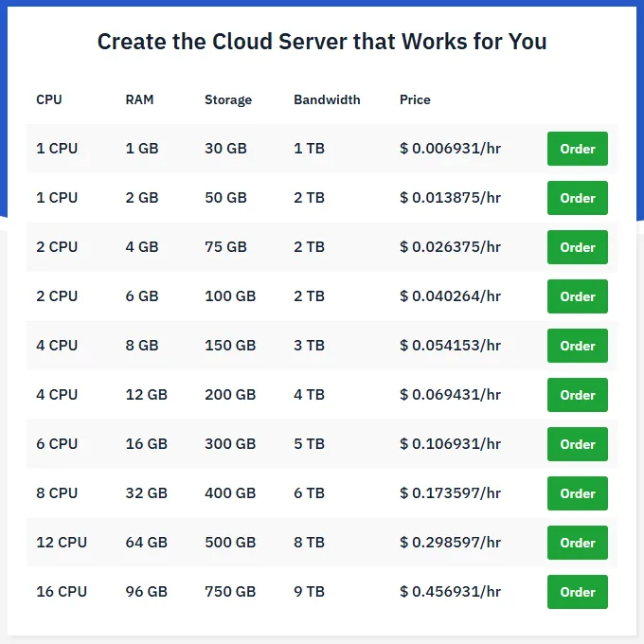644x644 pixels.
Task: Select the $ 0.173597/hr price
Action: coord(450,493)
